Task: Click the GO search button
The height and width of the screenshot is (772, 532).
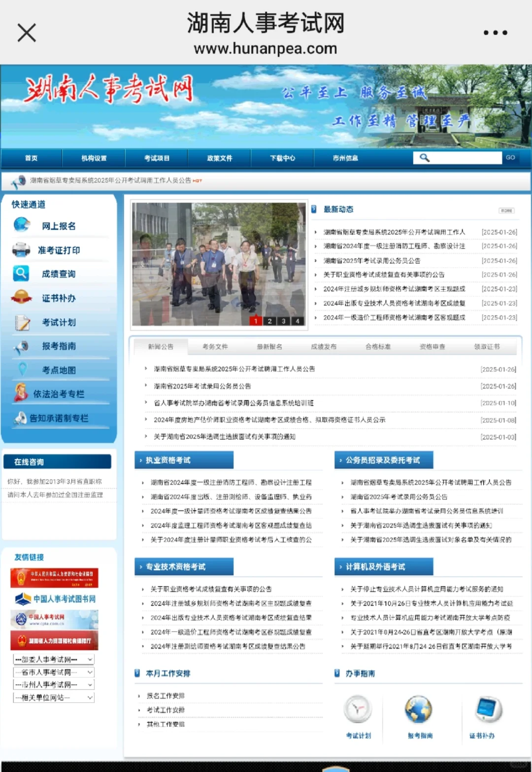Action: coord(510,157)
